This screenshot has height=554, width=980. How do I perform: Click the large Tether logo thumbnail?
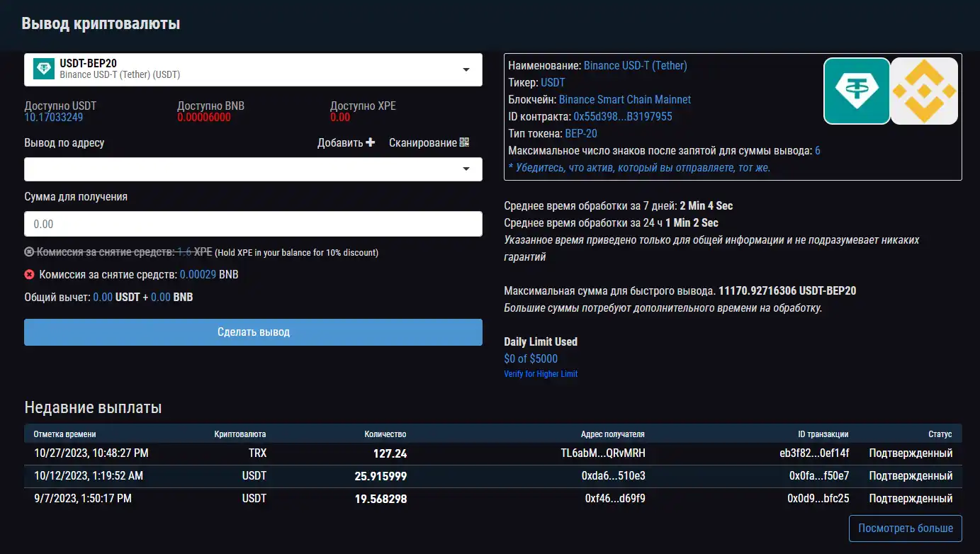857,91
